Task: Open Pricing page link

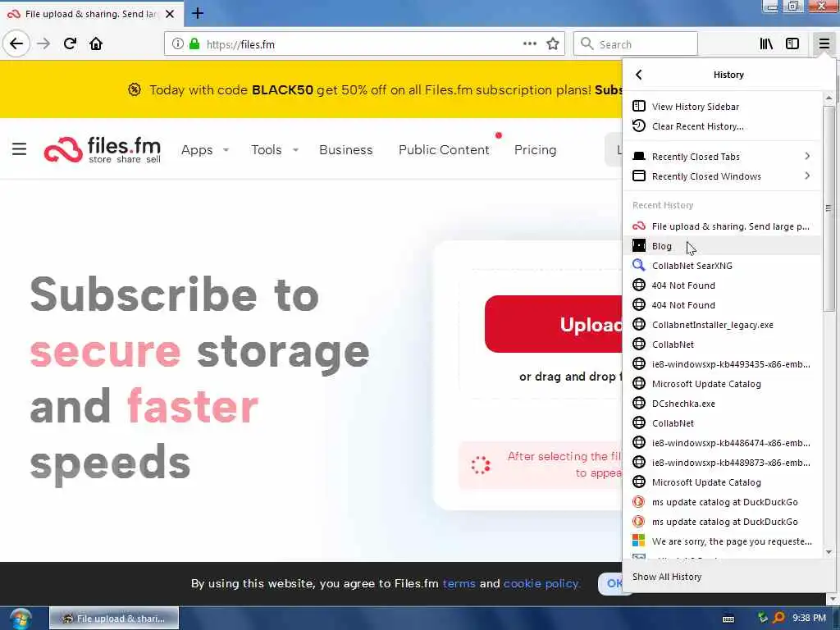Action: (535, 150)
